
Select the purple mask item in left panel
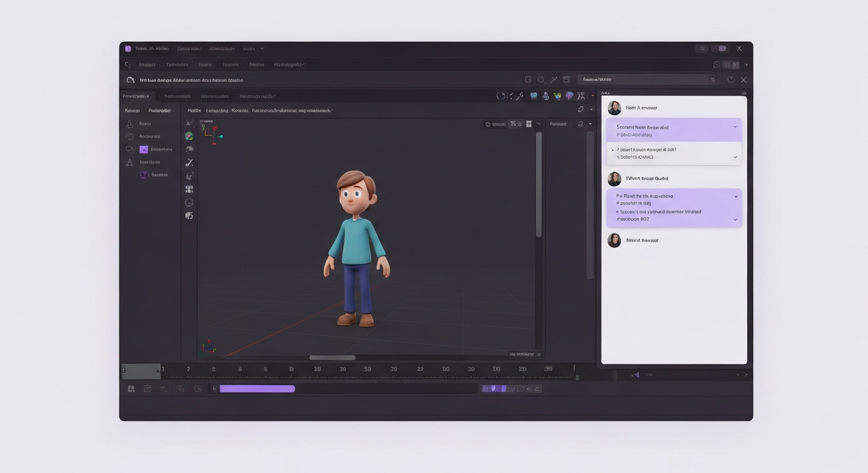click(144, 175)
